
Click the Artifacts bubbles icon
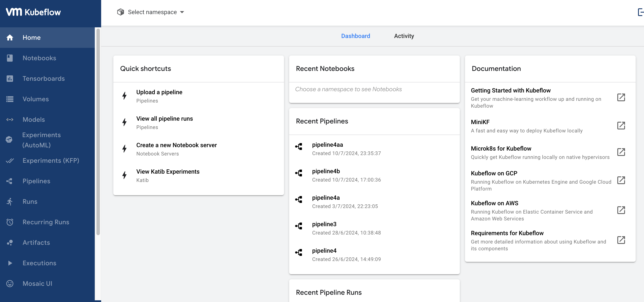coord(10,243)
